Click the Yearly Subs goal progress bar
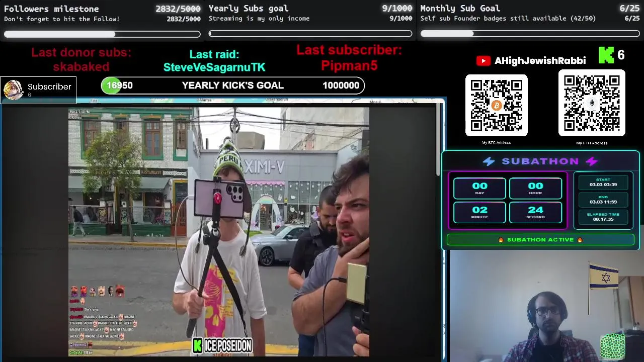This screenshot has height=362, width=644. (310, 34)
